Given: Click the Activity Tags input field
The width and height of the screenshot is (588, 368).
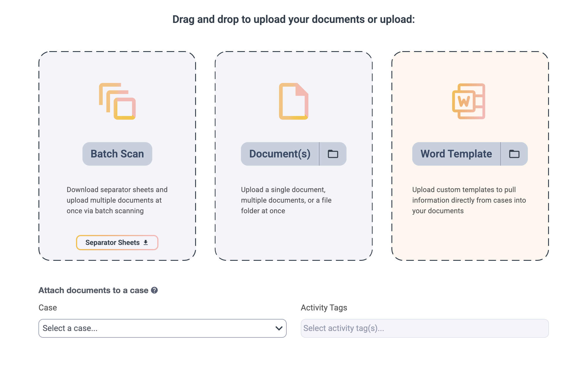Looking at the screenshot, I should pos(425,328).
